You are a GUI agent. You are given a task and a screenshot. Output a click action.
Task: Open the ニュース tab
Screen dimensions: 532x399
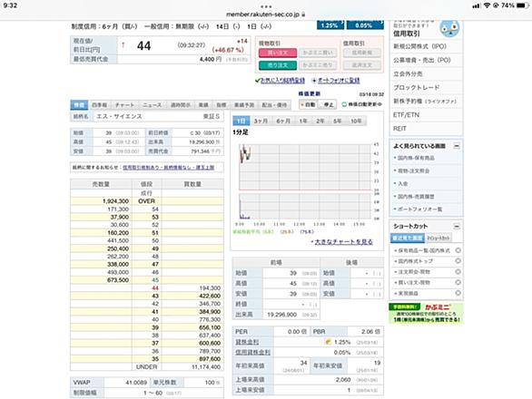[152, 105]
